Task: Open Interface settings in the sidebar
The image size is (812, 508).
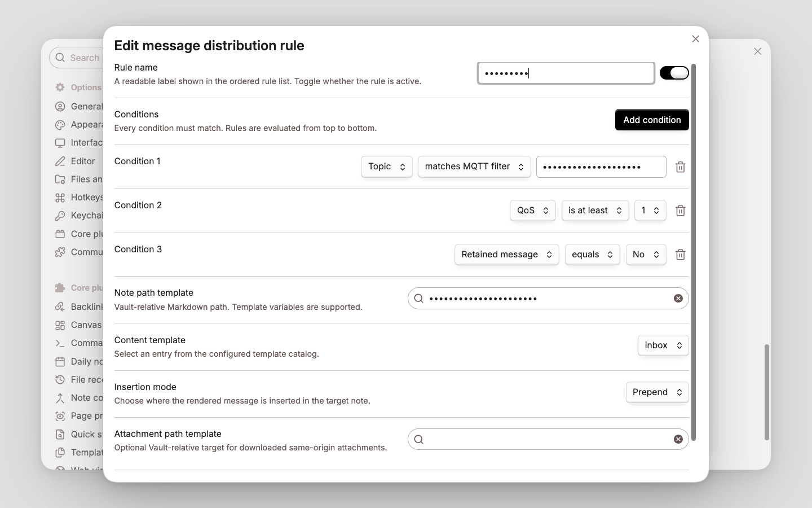Action: (79, 143)
